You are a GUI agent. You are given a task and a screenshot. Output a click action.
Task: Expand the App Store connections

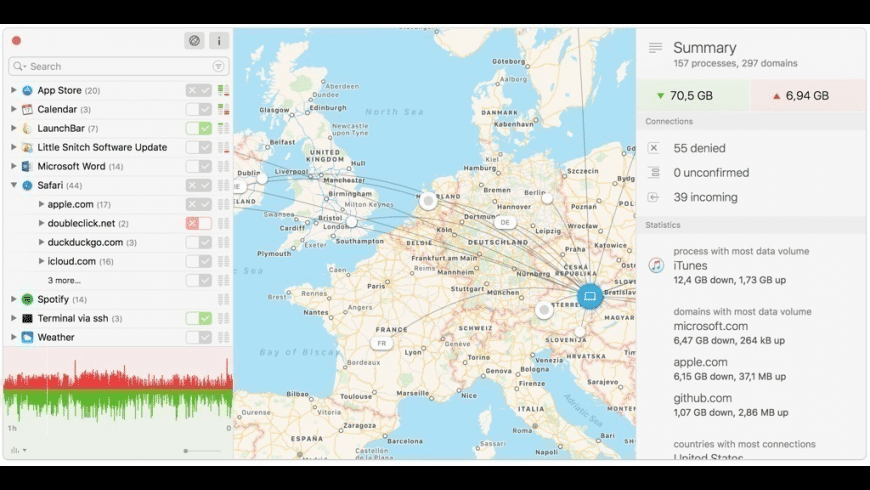click(14, 90)
